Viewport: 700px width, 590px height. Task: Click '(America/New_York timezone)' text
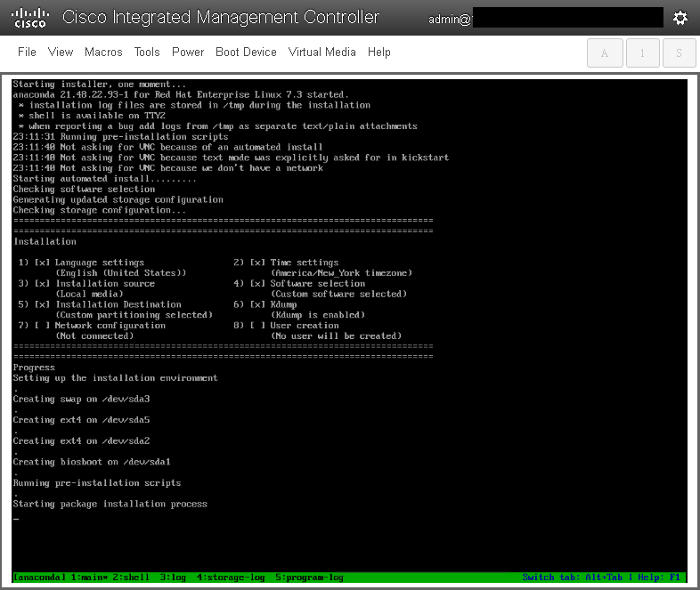pyautogui.click(x=341, y=273)
